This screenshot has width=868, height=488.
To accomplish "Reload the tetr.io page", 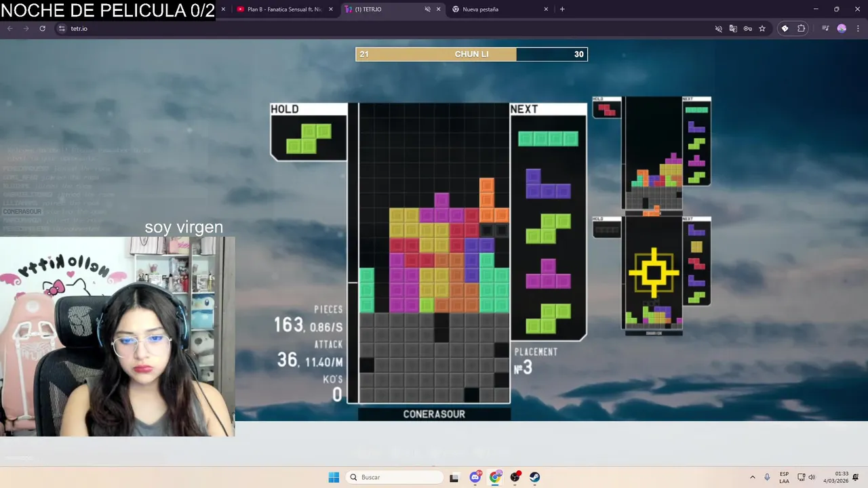I will (42, 28).
